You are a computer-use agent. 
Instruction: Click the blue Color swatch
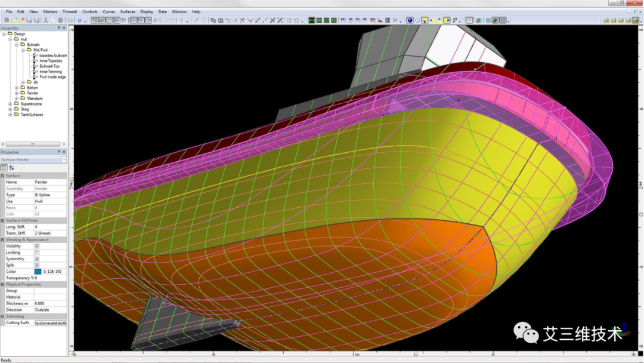[38, 272]
